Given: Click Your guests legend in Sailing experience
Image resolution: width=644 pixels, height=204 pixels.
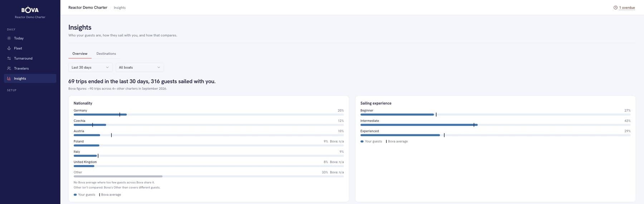Looking at the screenshot, I should click(x=371, y=141).
